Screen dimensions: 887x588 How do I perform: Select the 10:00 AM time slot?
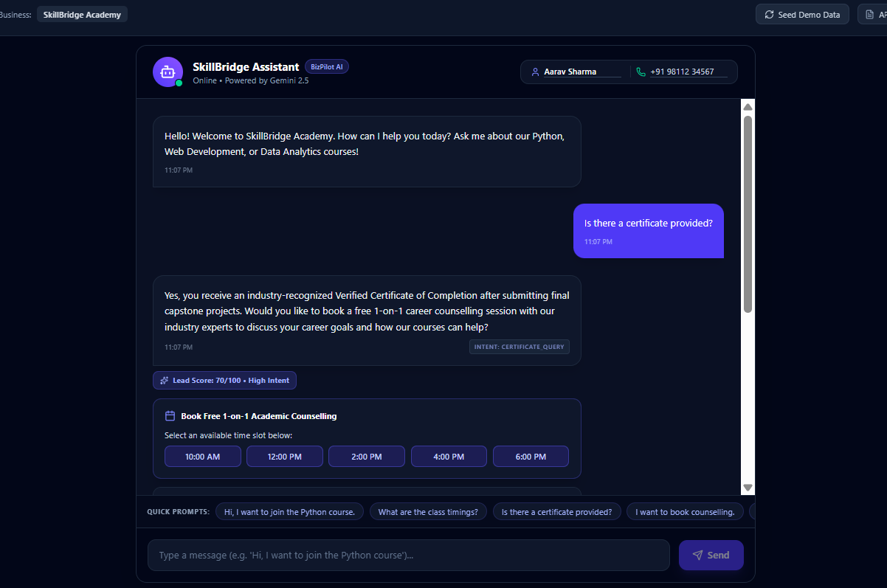(203, 457)
